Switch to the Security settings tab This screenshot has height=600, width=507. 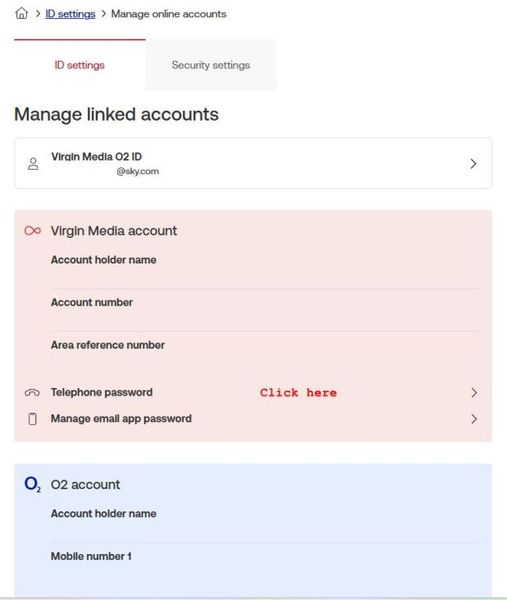tap(211, 65)
